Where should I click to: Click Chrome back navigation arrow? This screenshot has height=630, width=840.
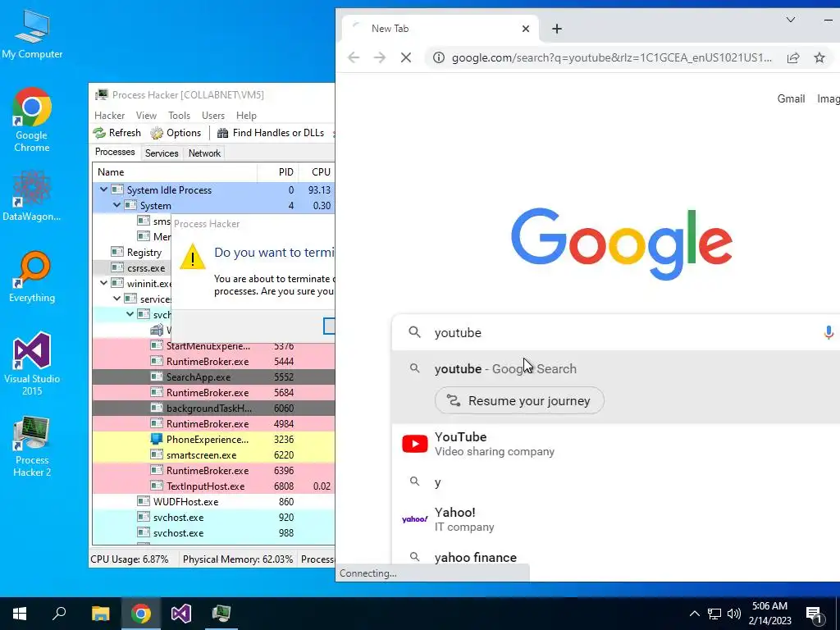pyautogui.click(x=354, y=57)
